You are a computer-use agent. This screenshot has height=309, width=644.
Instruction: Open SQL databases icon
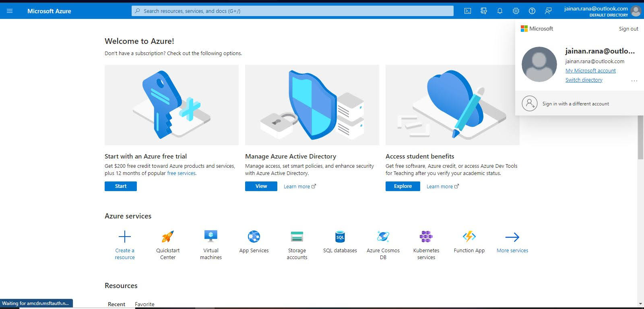340,237
